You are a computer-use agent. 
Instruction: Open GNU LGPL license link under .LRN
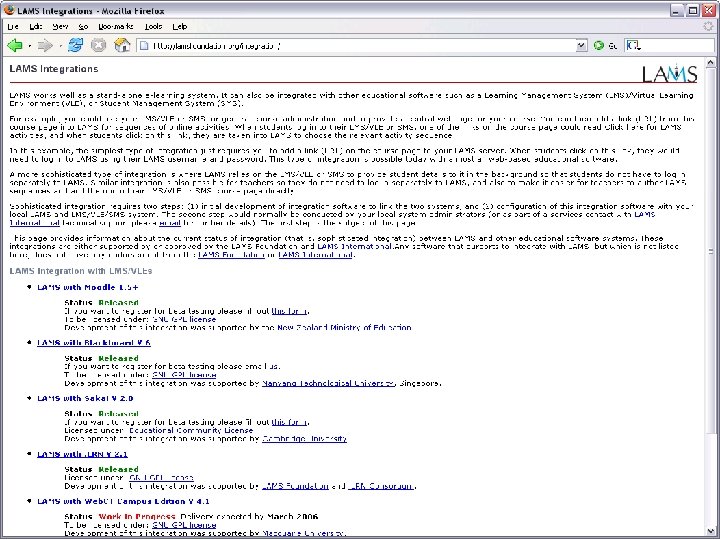(161, 478)
